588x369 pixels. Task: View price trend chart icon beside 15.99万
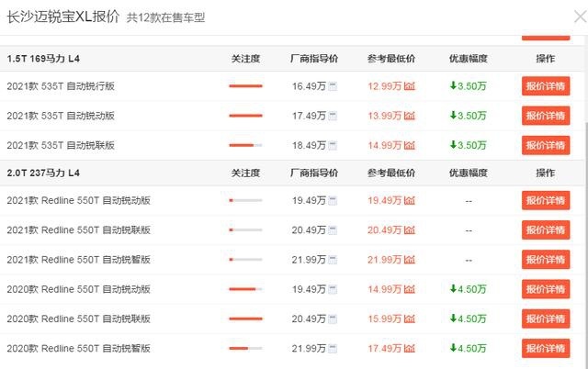[x=410, y=319]
